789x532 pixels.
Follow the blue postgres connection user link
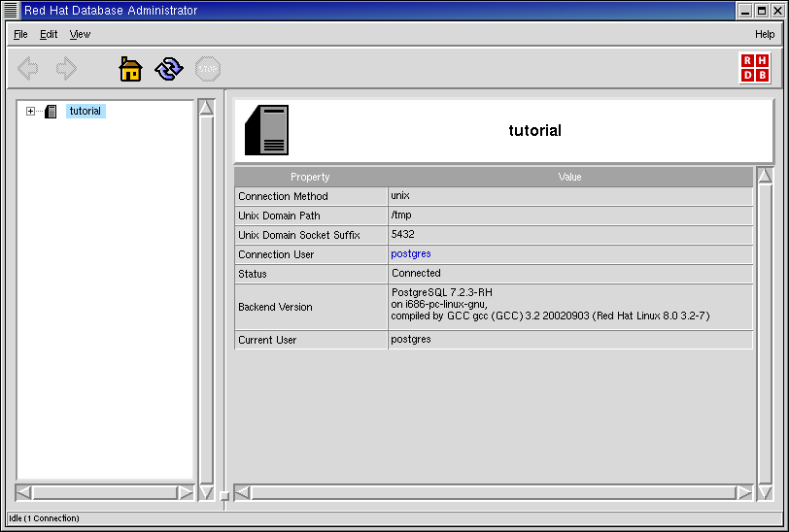[x=411, y=253]
